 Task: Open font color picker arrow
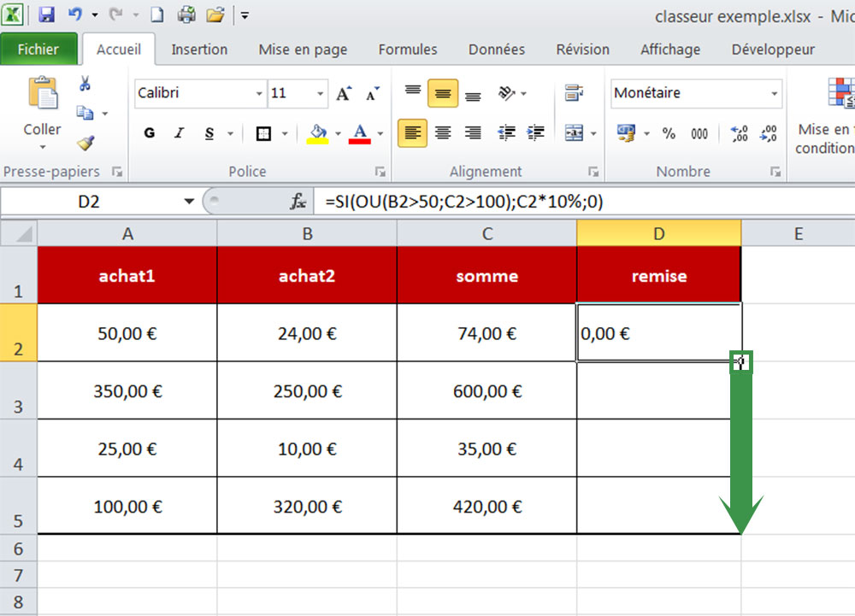(380, 133)
